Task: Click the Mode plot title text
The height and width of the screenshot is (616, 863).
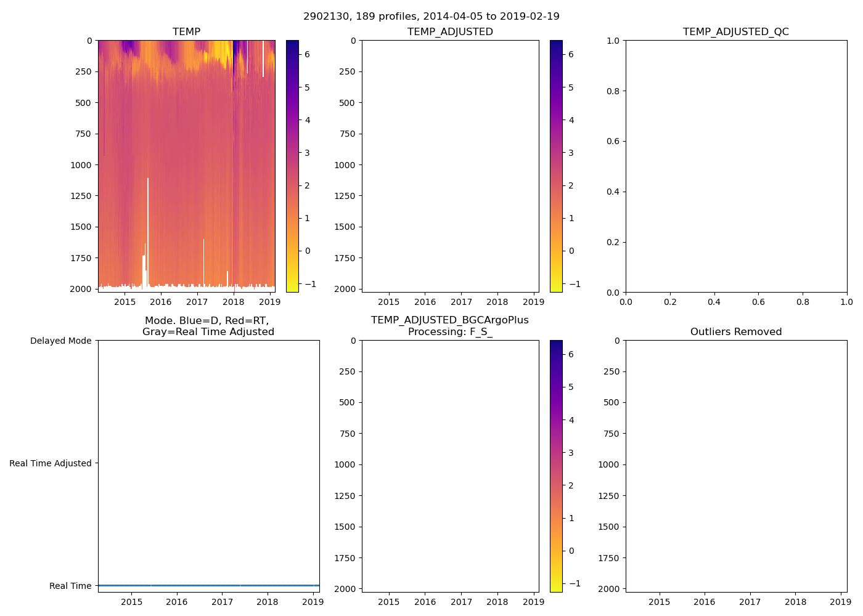Action: (x=208, y=326)
